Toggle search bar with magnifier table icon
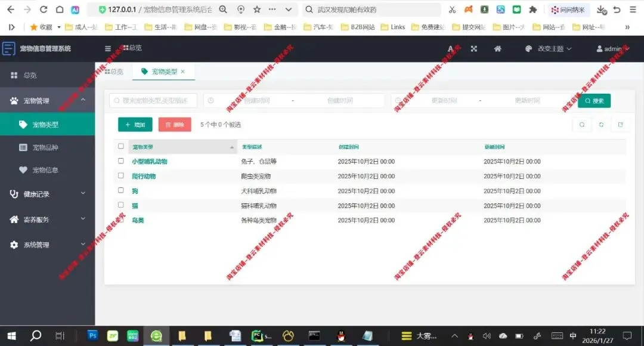 [582, 125]
